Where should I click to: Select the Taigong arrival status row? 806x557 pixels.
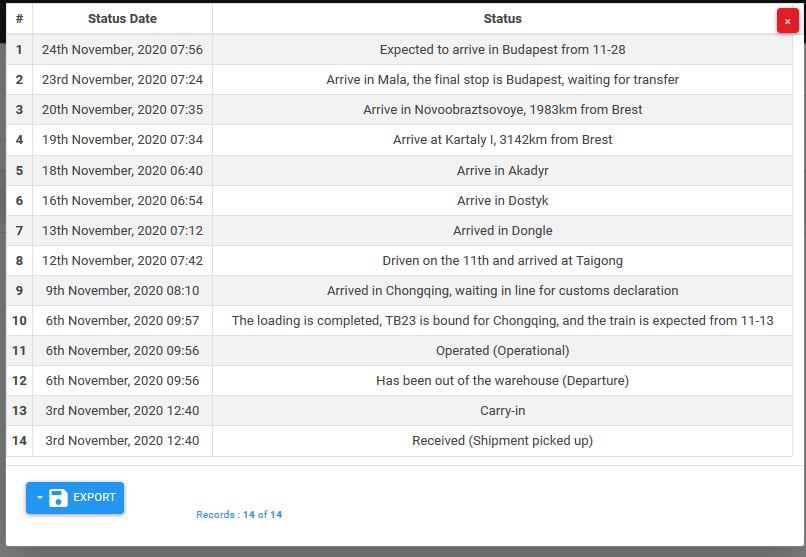click(x=502, y=261)
